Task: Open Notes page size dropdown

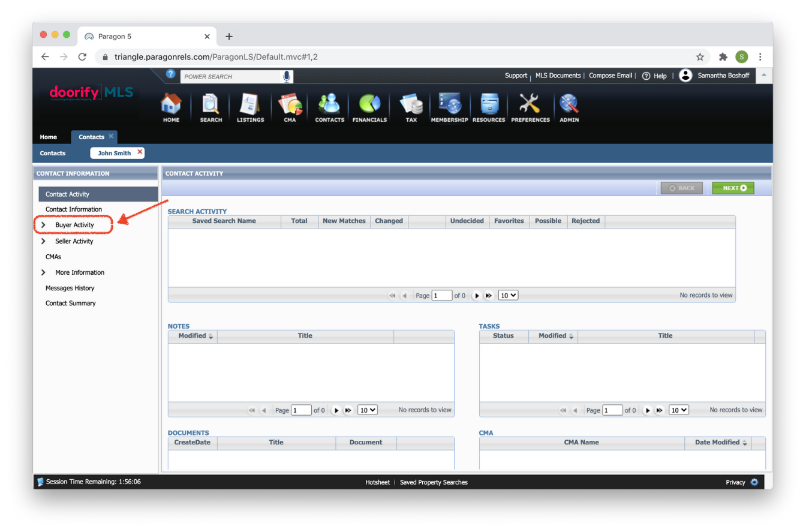Action: [368, 410]
